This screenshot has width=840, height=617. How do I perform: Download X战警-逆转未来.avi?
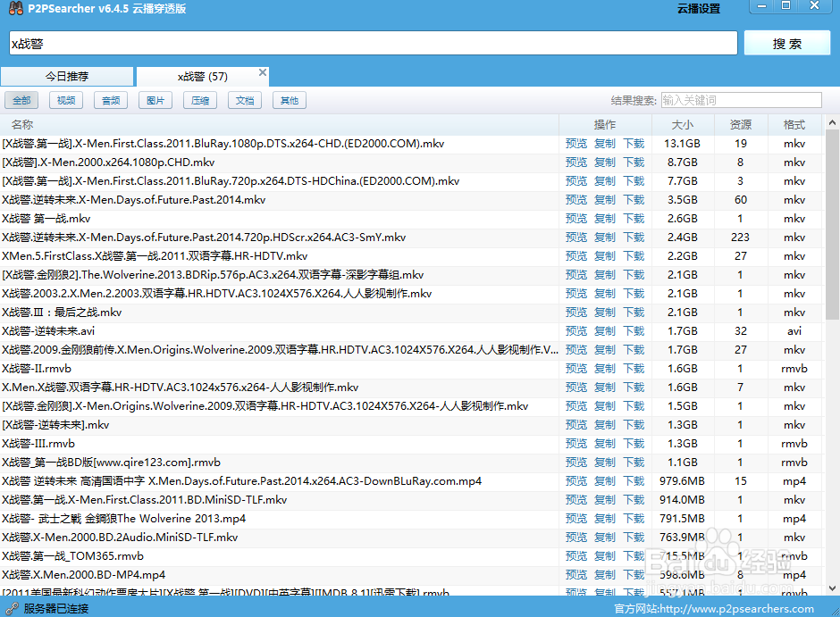[x=634, y=330]
